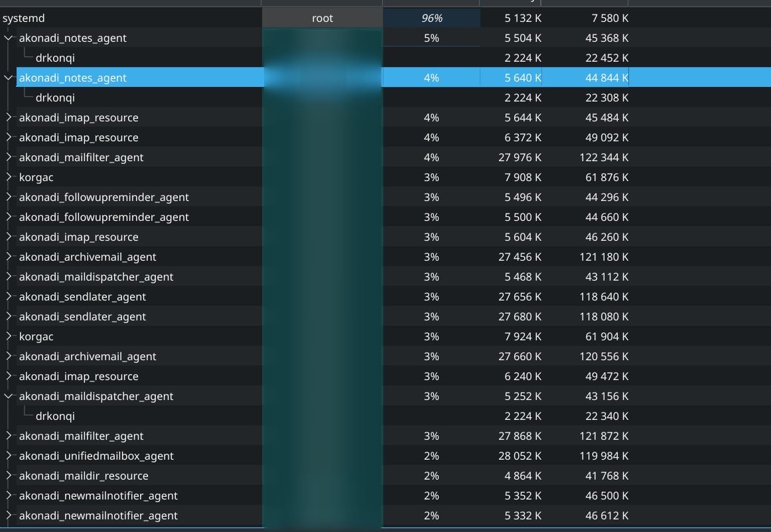The width and height of the screenshot is (771, 532).
Task: Select drkonqi child with 22 340 K shared memory
Action: point(55,416)
